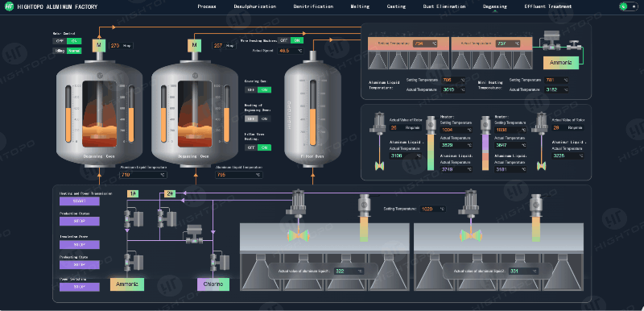
Task: Open the Process tab
Action: (207, 6)
